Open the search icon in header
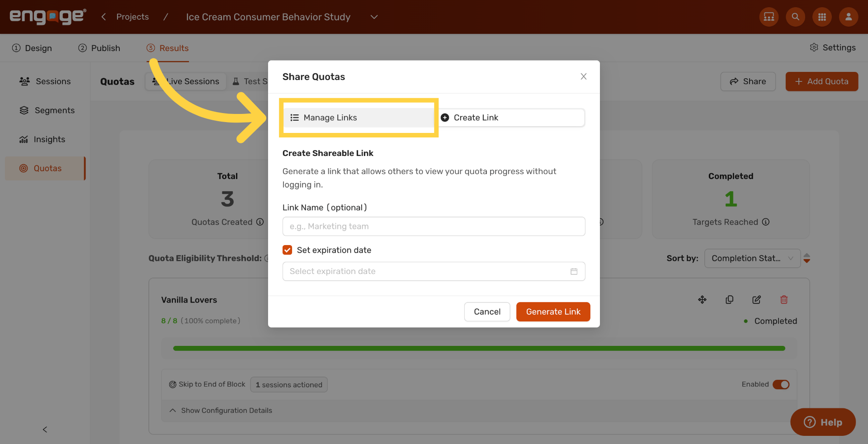The width and height of the screenshot is (868, 444). (796, 17)
